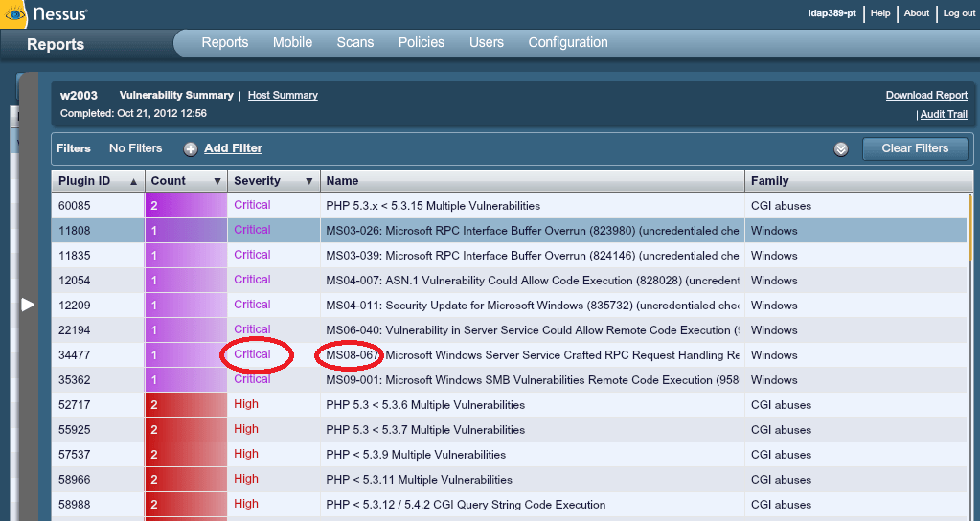980x521 pixels.
Task: Select plugin ID 55925 cell
Action: point(98,430)
